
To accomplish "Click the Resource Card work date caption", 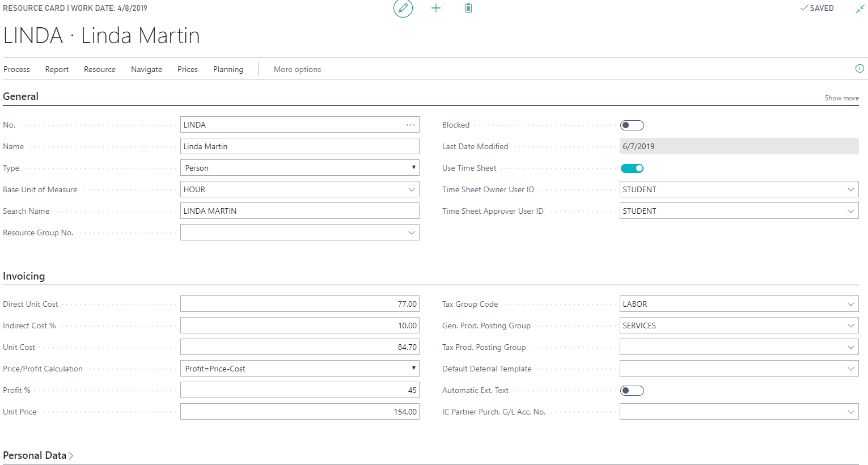I will click(x=75, y=8).
